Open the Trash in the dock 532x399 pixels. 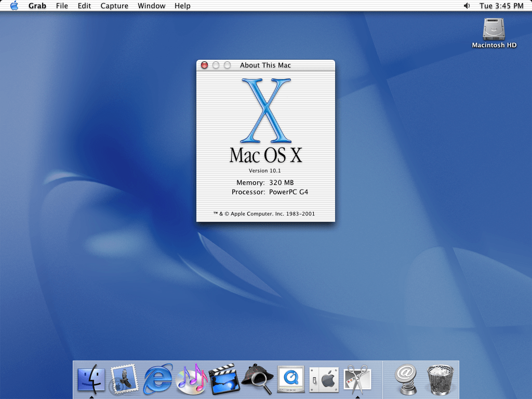pyautogui.click(x=441, y=380)
